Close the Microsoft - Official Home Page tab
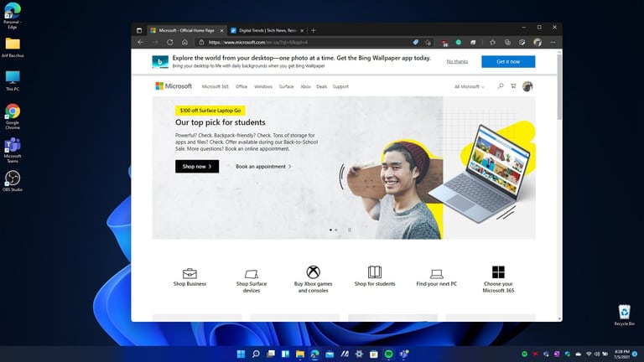This screenshot has height=362, width=644. click(x=221, y=30)
